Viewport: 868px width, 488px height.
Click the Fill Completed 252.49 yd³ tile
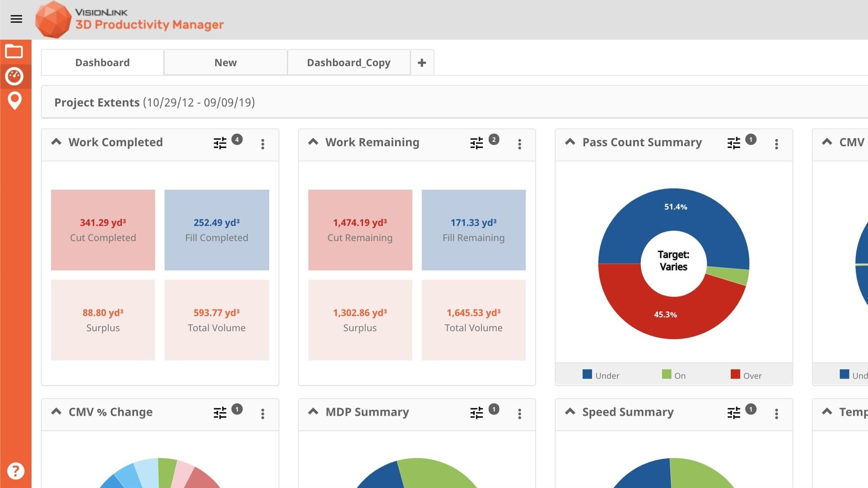tap(217, 230)
